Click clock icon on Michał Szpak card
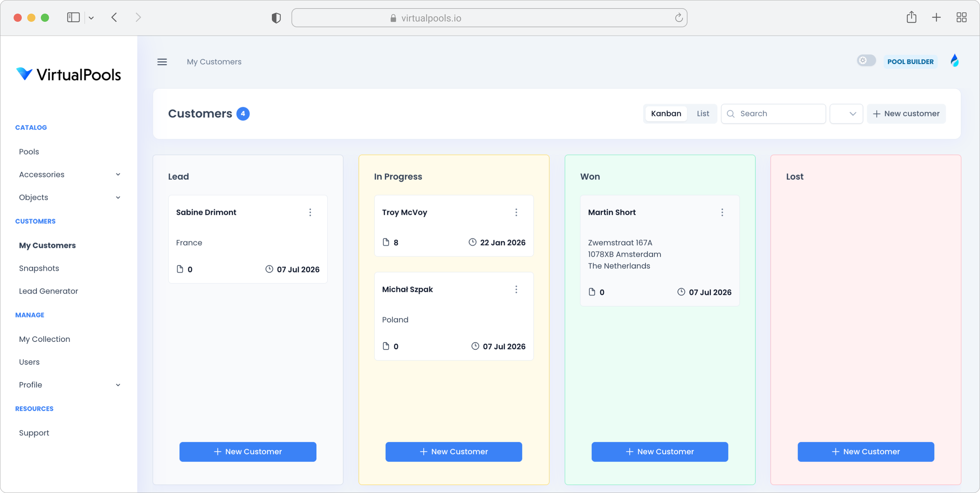Screen dimensions: 980x493 coord(475,346)
